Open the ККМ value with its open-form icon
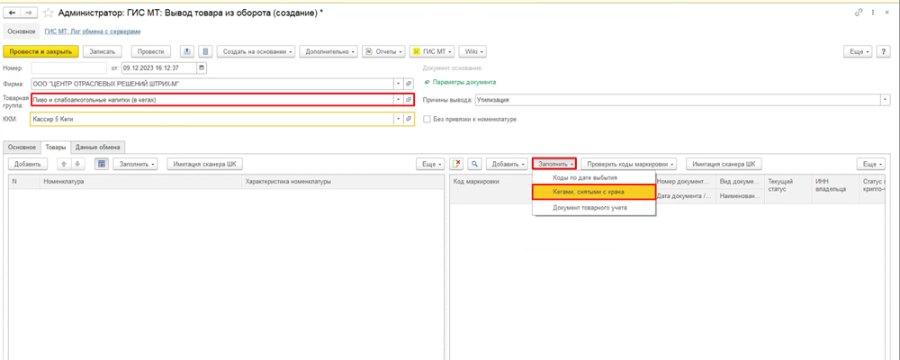The height and width of the screenshot is (360, 900). point(409,119)
